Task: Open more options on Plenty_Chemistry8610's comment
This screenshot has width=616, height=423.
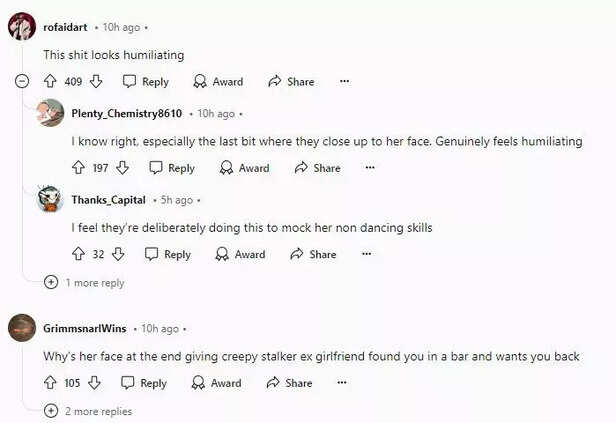Action: [370, 168]
